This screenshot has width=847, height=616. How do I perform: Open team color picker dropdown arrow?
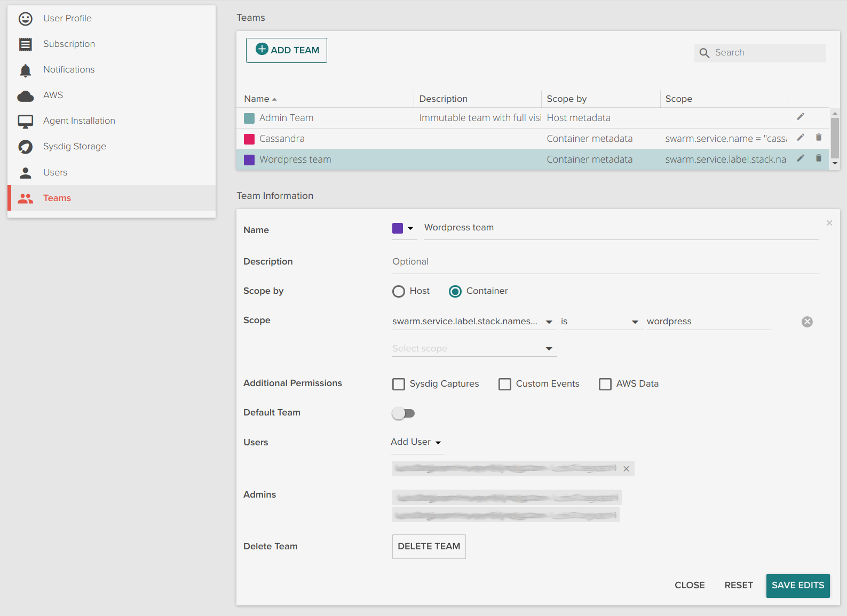click(410, 228)
